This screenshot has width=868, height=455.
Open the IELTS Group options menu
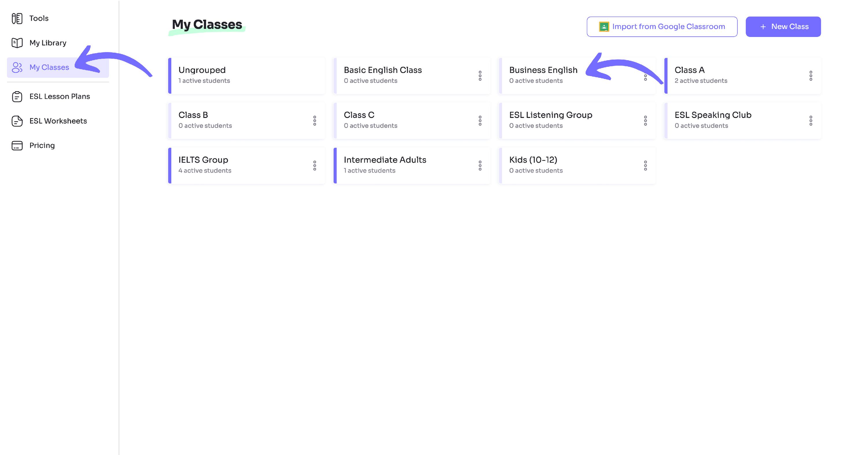click(x=315, y=166)
